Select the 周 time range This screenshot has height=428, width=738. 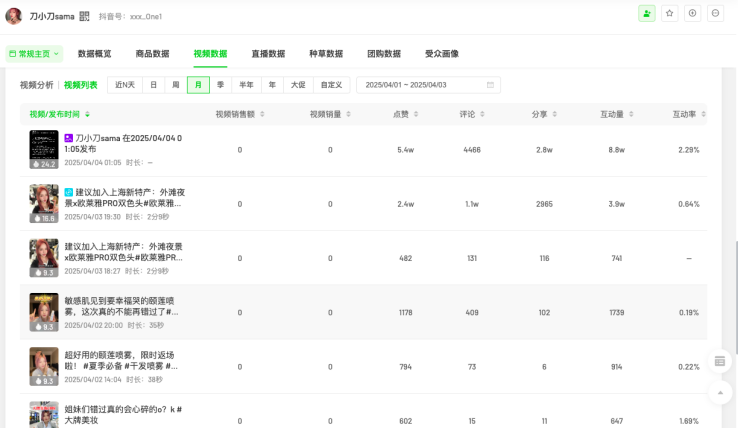(x=176, y=85)
